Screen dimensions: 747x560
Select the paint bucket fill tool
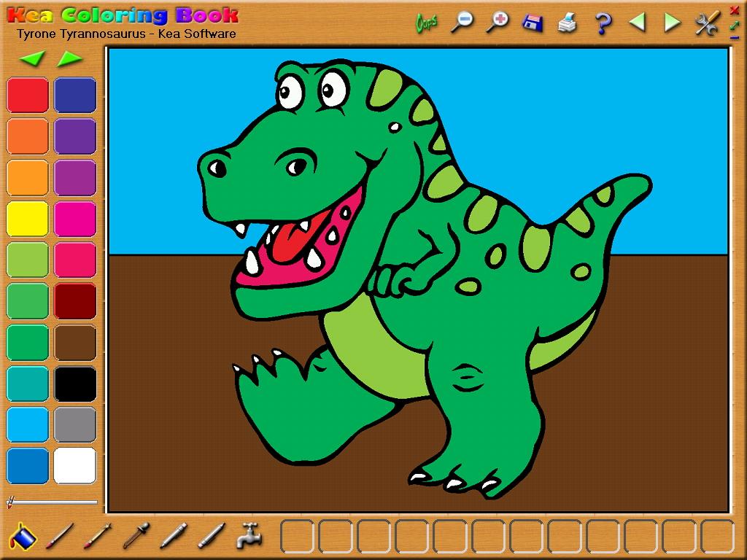click(x=22, y=536)
